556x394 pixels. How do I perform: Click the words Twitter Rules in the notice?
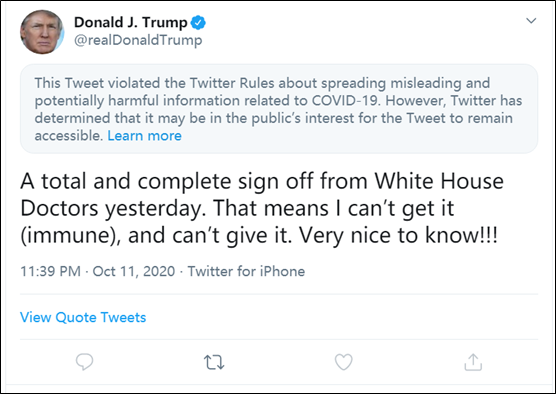click(x=232, y=83)
